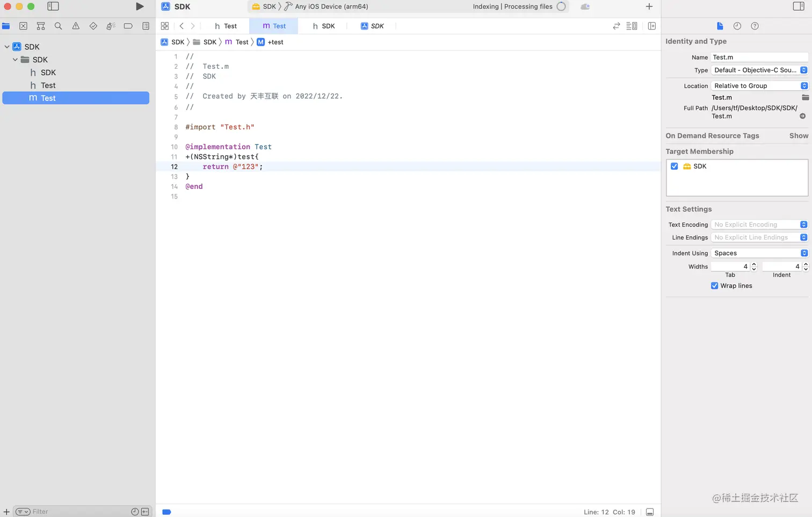The image size is (812, 517).
Task: Hide the inspector sidebar using the toolbar icon
Action: pos(799,6)
